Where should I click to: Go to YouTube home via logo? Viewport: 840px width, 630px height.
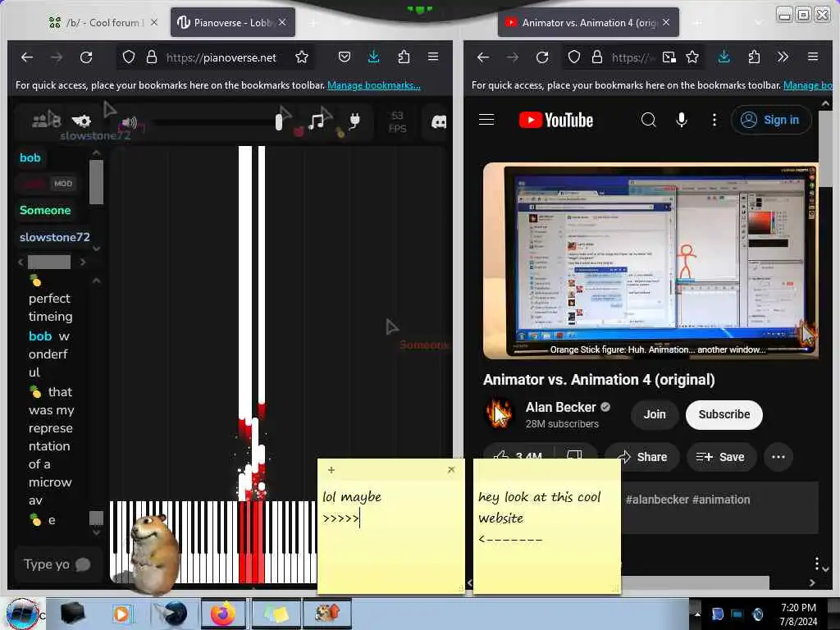556,120
